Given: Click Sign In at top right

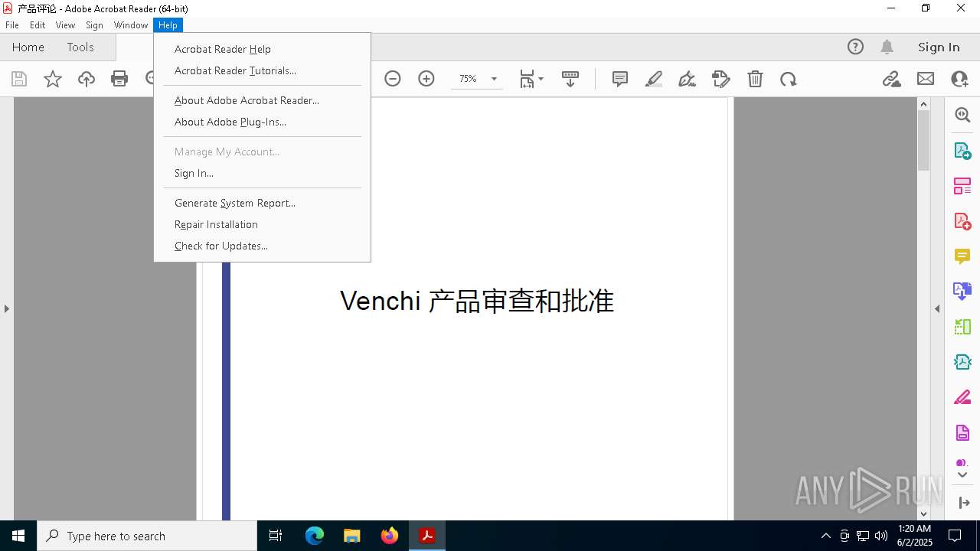Looking at the screenshot, I should 939,47.
